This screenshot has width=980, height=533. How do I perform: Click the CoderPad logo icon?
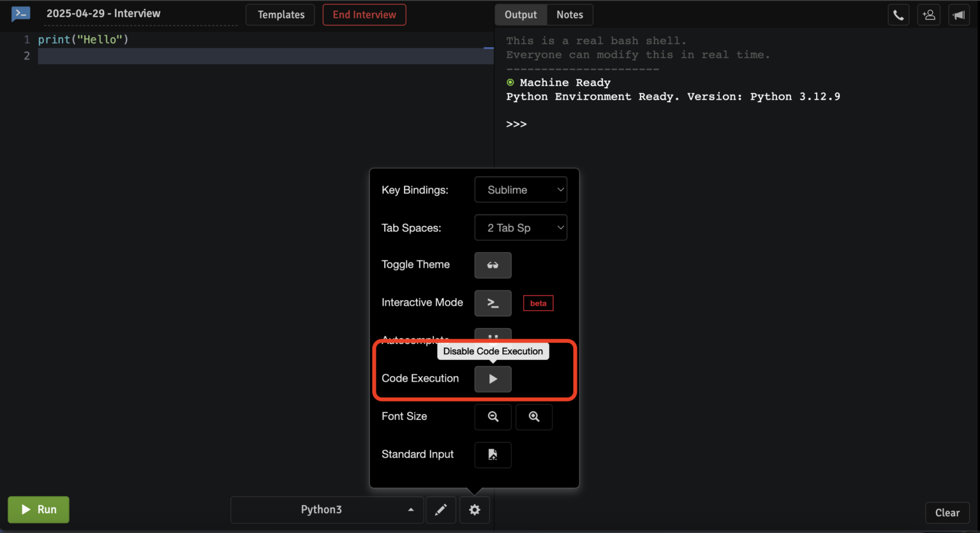pyautogui.click(x=21, y=13)
